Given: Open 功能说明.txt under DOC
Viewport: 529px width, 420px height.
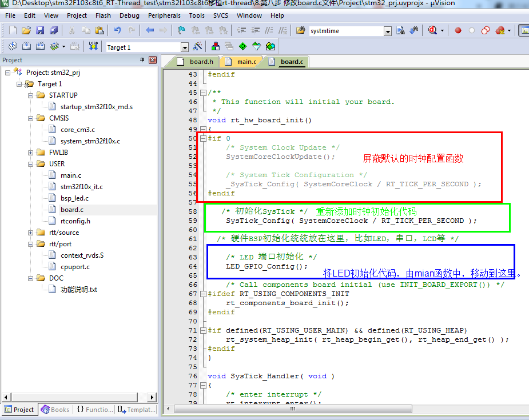Looking at the screenshot, I should 78,290.
